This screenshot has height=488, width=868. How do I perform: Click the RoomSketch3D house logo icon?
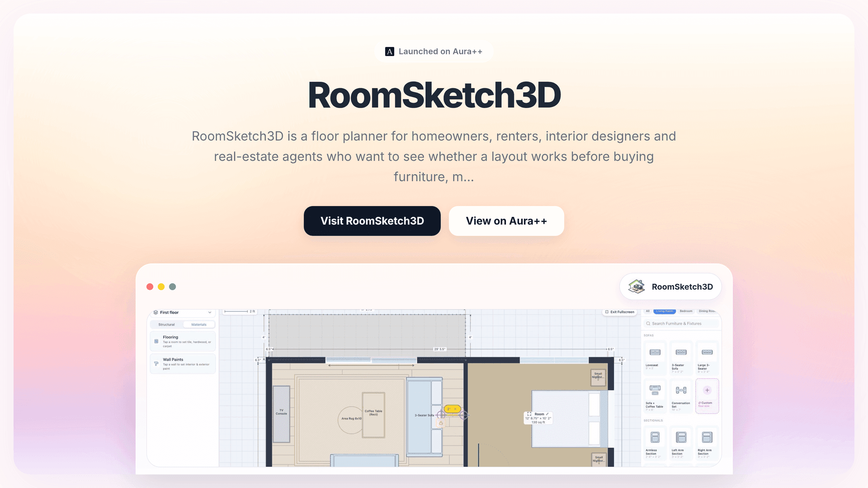(637, 286)
